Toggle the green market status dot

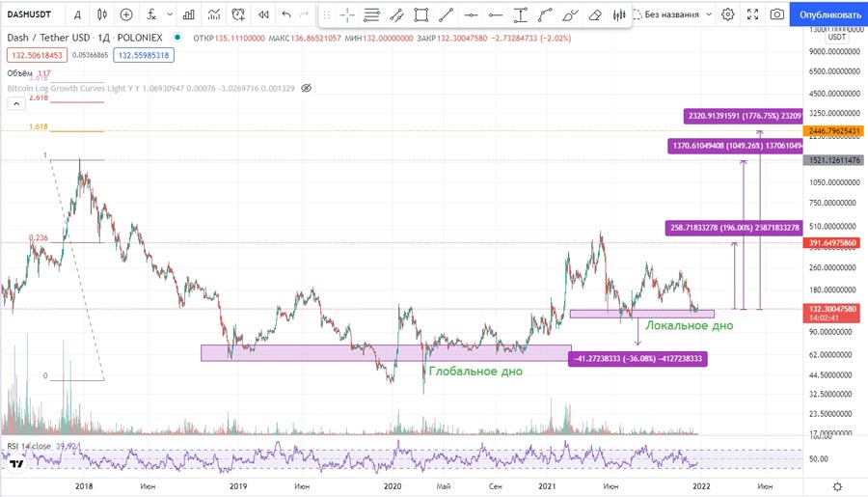click(176, 38)
